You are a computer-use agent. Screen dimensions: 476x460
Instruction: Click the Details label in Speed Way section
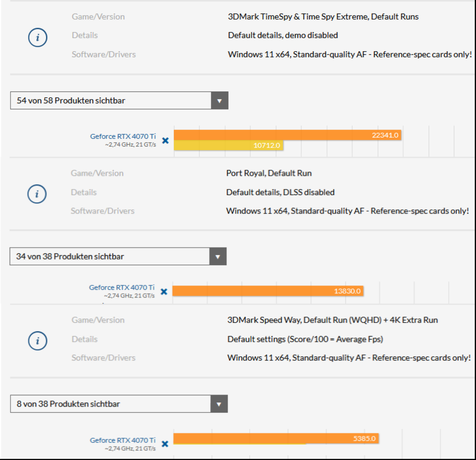pos(85,339)
